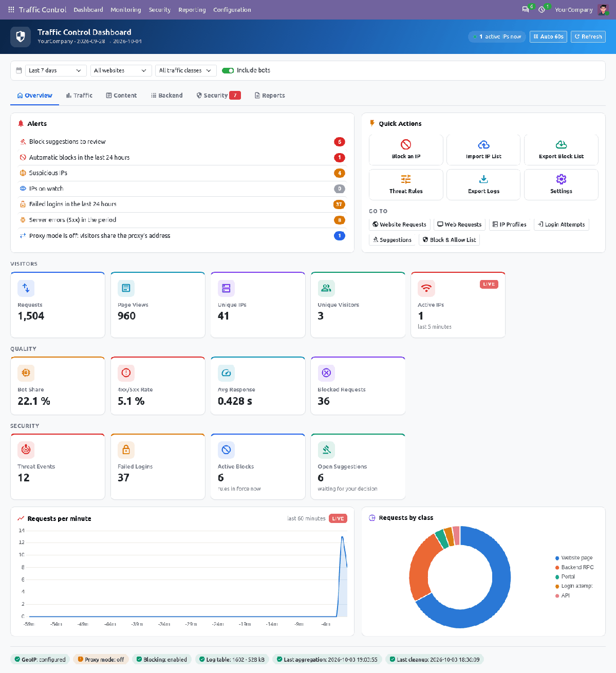Open the Configuration menu
The width and height of the screenshot is (616, 673).
232,10
